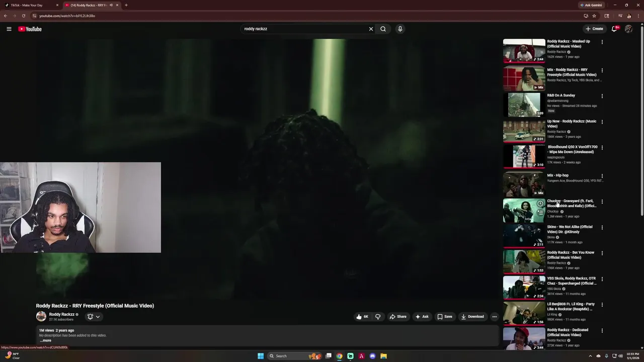Start voice search with microphone
The width and height of the screenshot is (644, 362).
[400, 29]
